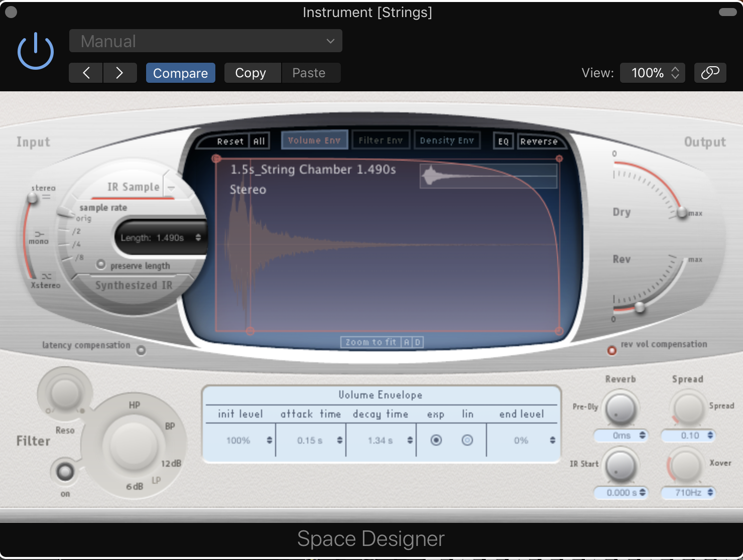Switch to the Filter Env tab
743x560 pixels.
pos(381,141)
